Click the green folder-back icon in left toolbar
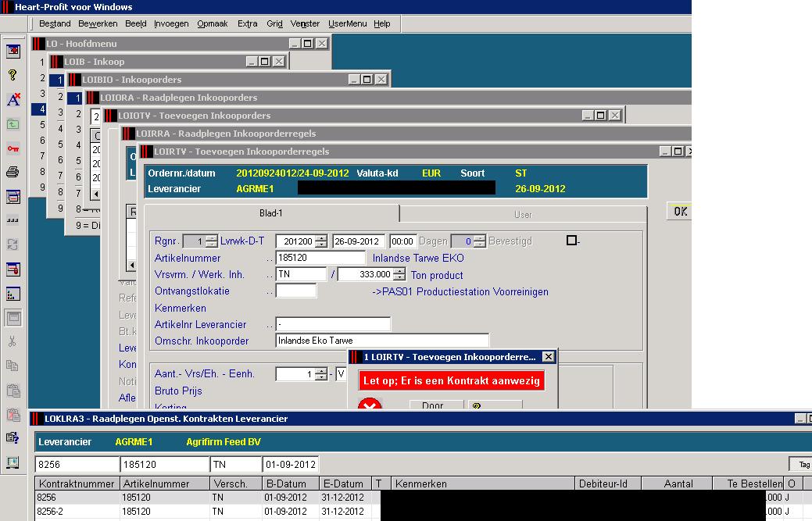Screen dimensions: 812x521 [x=13, y=123]
